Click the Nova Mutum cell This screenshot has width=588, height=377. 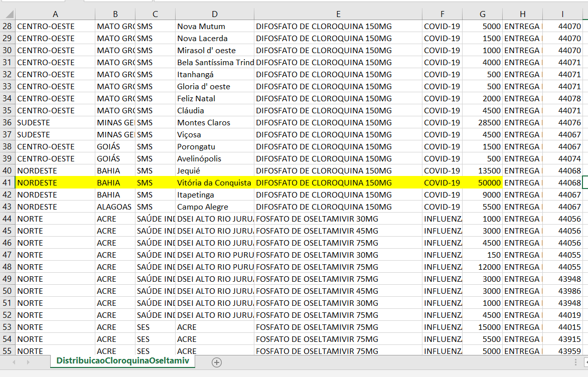(x=214, y=27)
